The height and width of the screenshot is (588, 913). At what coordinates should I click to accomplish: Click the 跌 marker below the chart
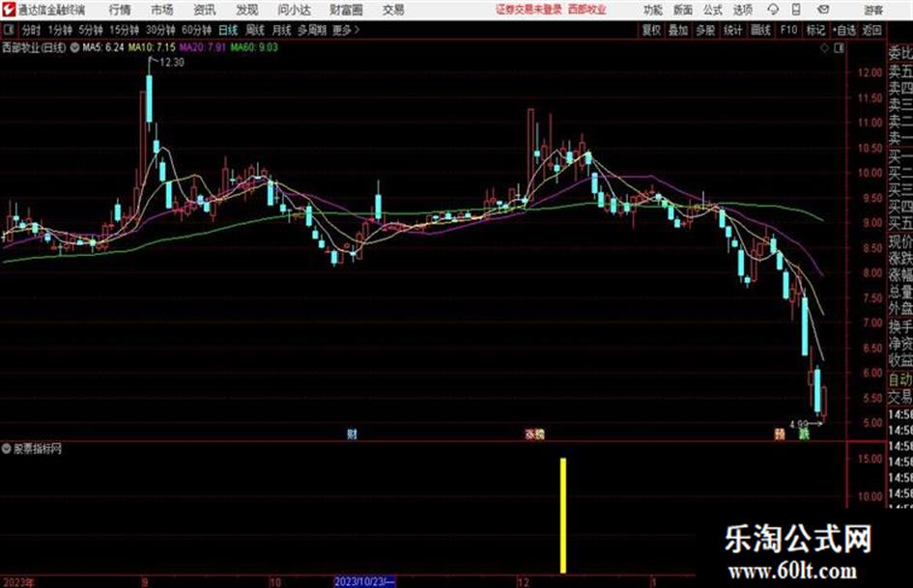point(804,434)
